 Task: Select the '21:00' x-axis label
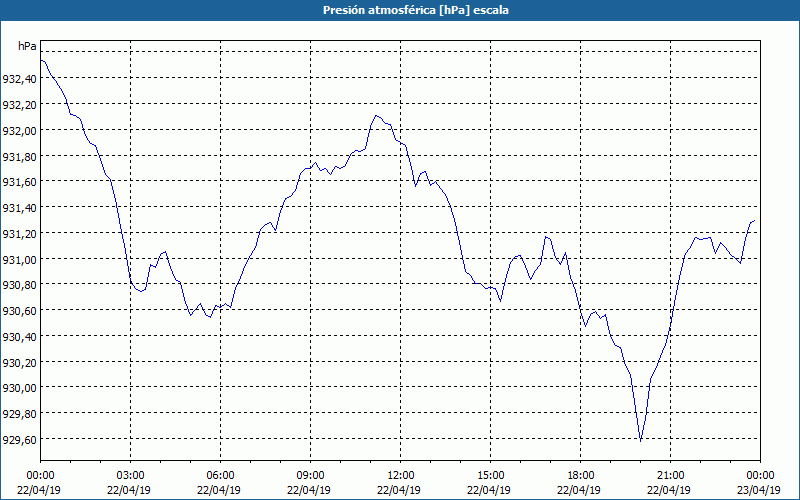coord(670,476)
